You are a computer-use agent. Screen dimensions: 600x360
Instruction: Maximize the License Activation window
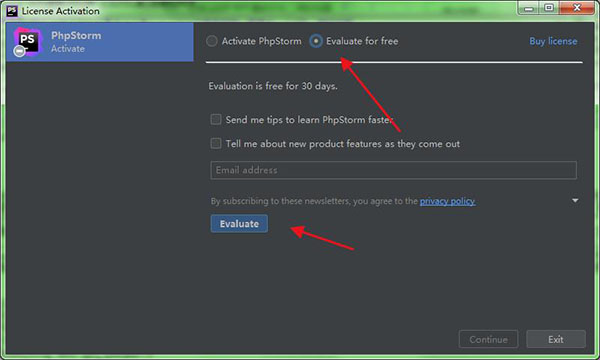(549, 8)
